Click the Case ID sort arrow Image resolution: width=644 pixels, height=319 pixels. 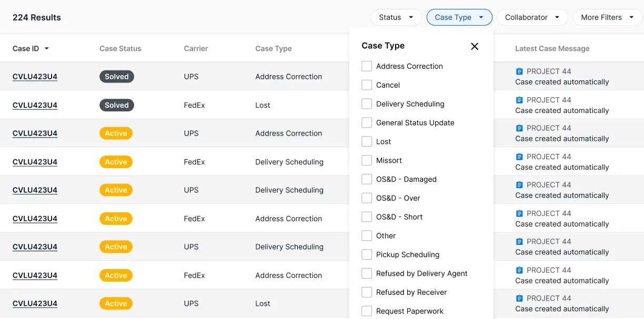pos(47,49)
